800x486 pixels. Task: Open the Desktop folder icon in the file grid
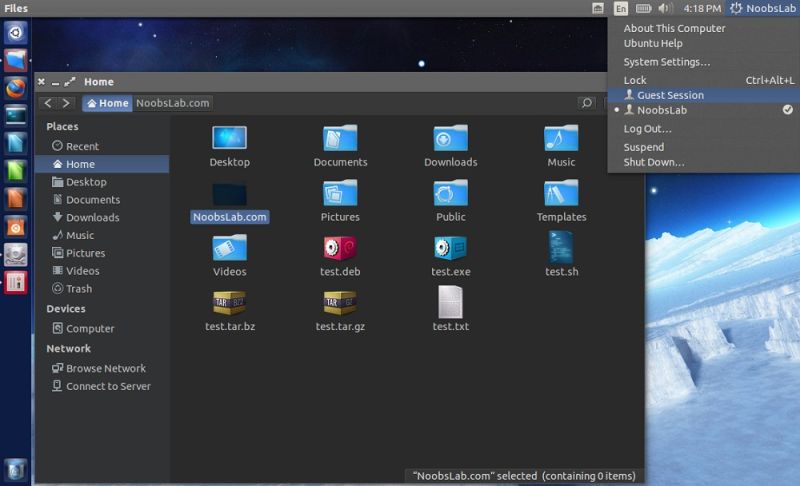pos(230,138)
